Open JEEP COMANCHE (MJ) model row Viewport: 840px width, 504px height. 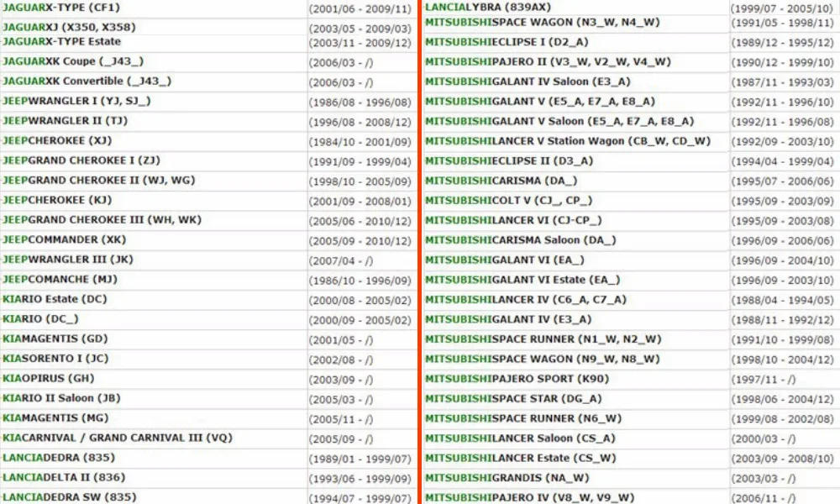60,279
